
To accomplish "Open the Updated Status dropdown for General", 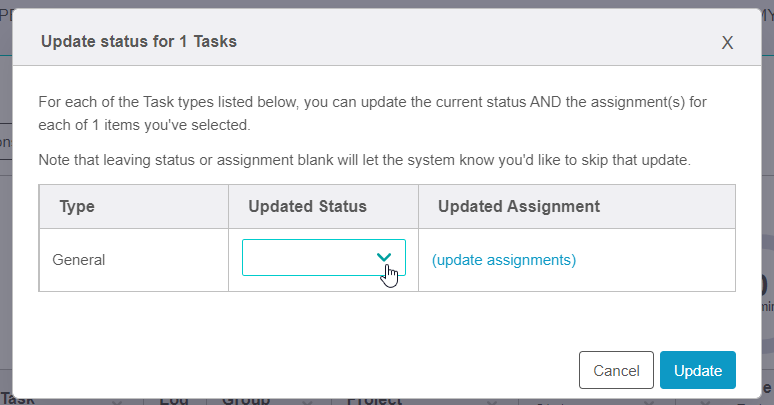I will point(324,257).
